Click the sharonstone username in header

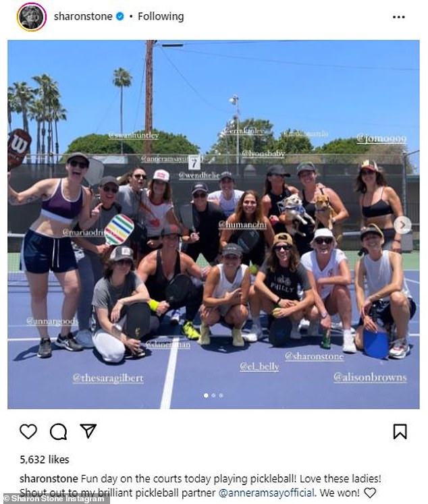(83, 16)
